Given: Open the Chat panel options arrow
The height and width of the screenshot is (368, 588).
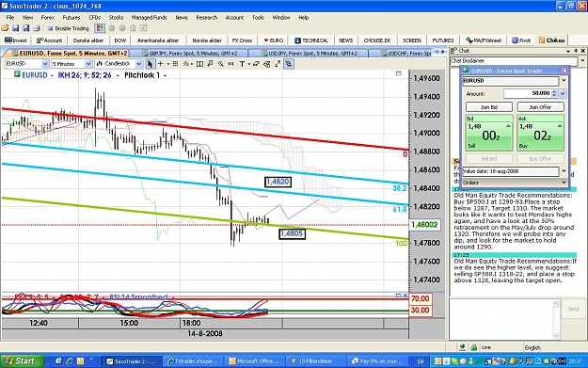Looking at the screenshot, I should 568,51.
